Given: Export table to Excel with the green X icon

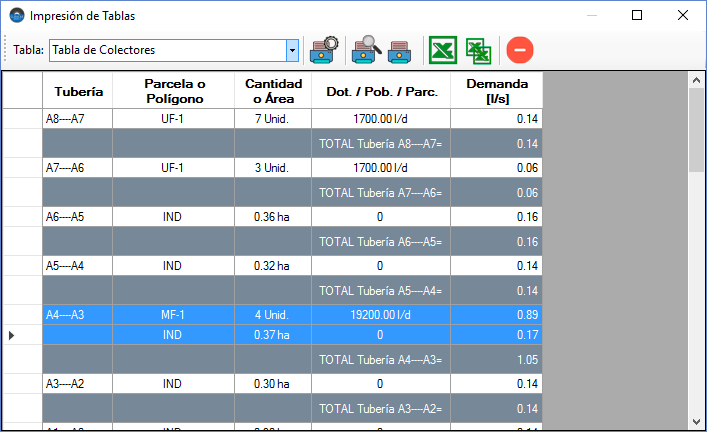Looking at the screenshot, I should coord(443,50).
